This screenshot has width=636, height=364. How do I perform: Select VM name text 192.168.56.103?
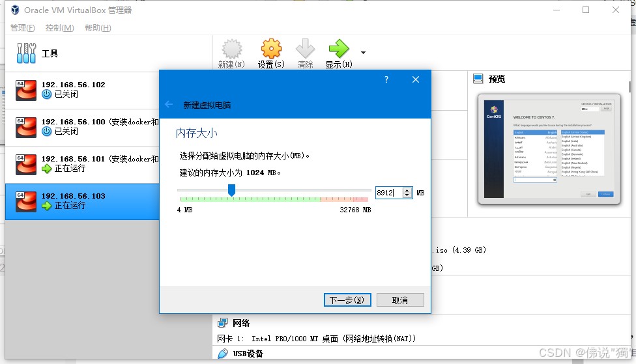[x=74, y=196]
